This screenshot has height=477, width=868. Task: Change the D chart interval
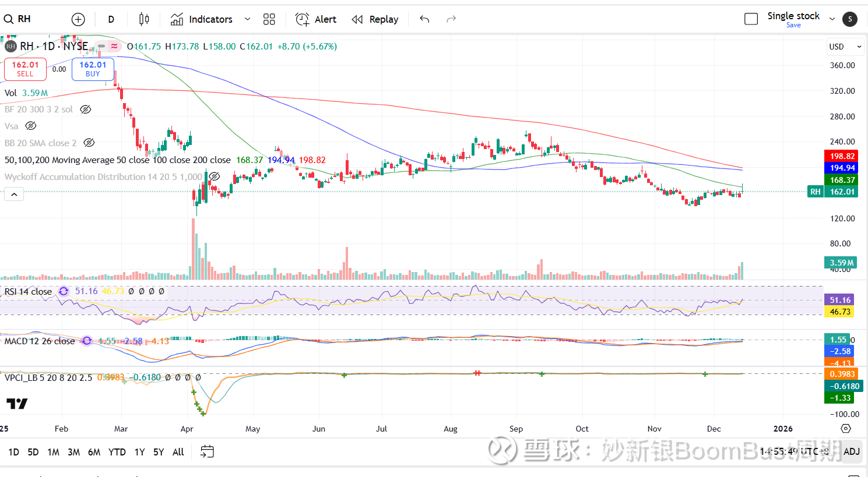tap(111, 19)
